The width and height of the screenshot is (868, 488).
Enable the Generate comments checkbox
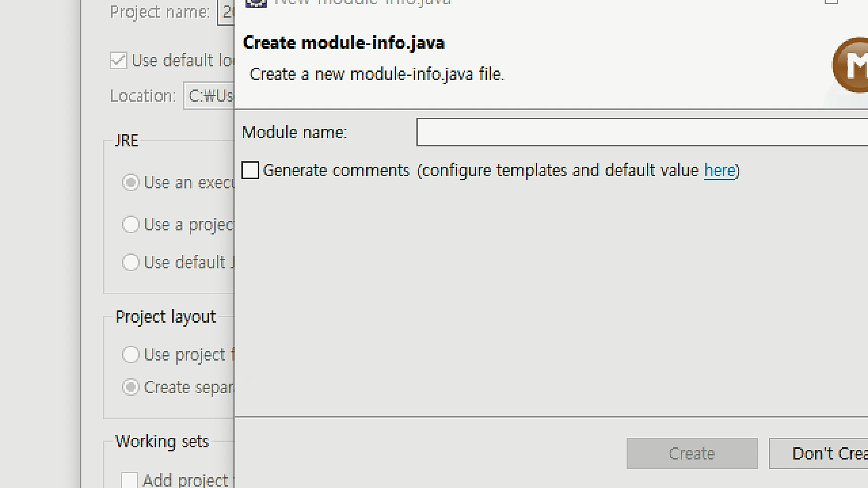[250, 170]
